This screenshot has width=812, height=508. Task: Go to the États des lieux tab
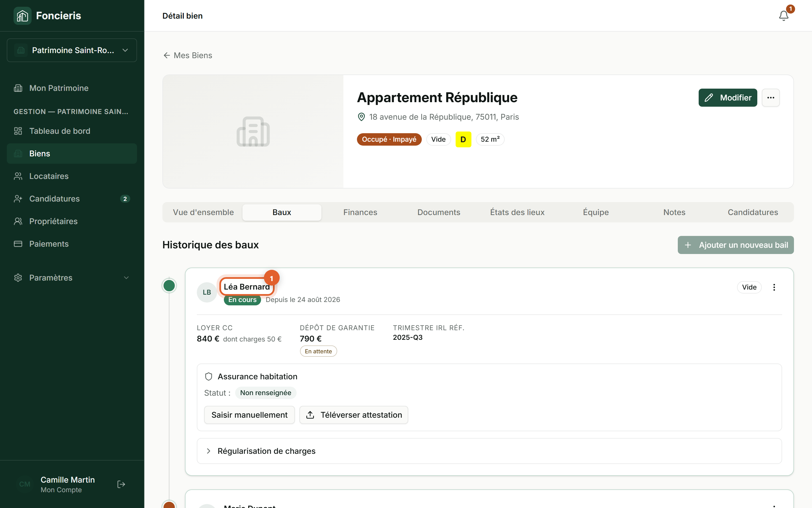(517, 212)
